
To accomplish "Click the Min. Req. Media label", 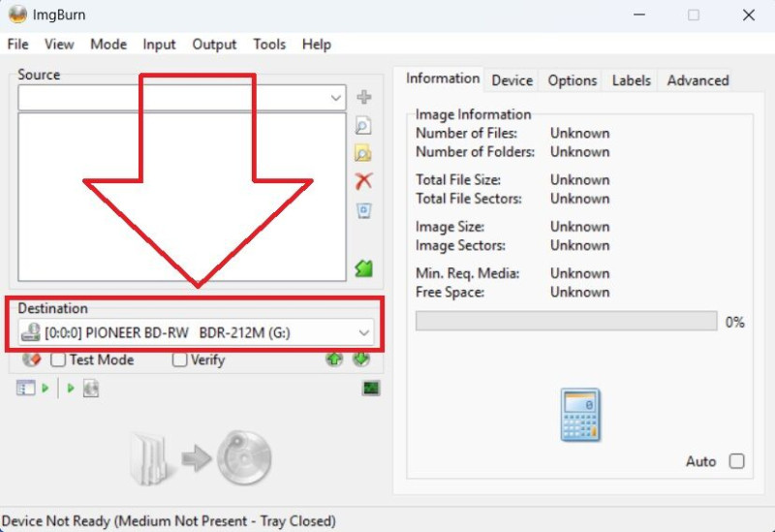I will coord(468,273).
